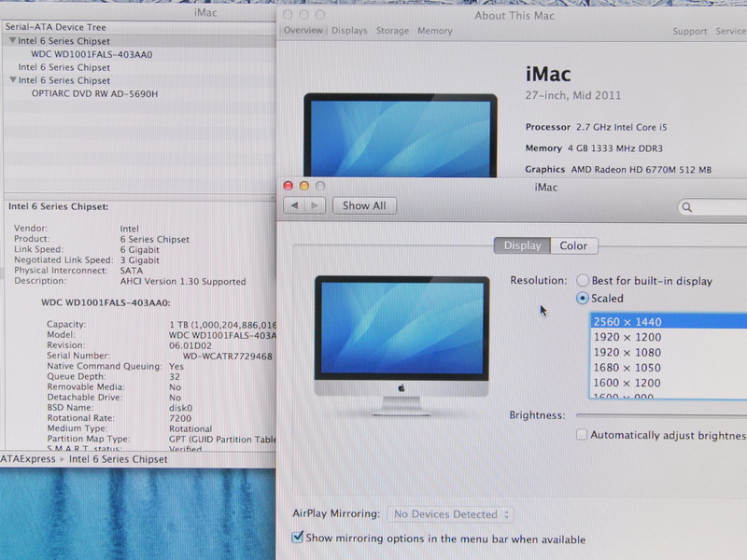Image resolution: width=747 pixels, height=560 pixels.
Task: Click Intel 6 Series Chipset in the bottom path bar
Action: [x=119, y=459]
